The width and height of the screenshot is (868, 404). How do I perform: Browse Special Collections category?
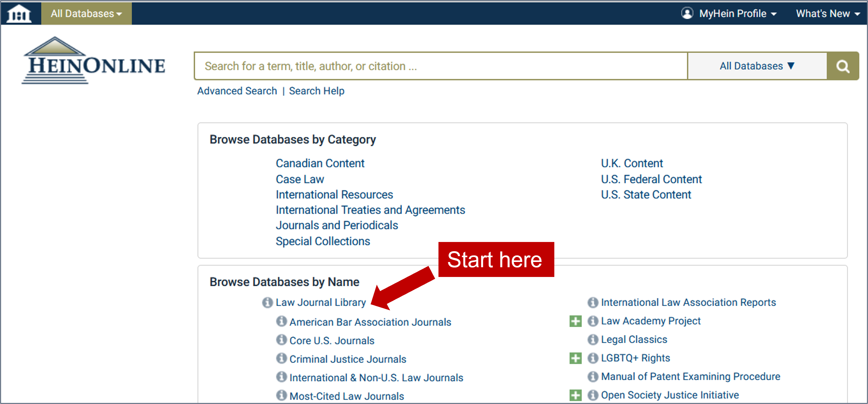point(323,241)
